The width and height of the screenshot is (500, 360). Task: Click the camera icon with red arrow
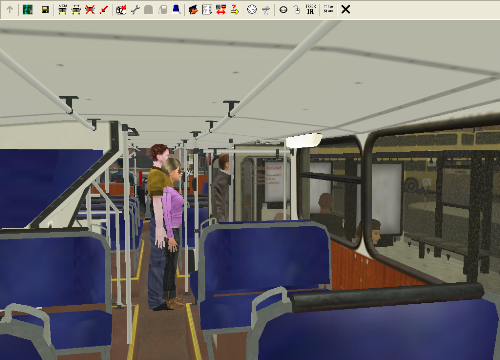click(121, 10)
